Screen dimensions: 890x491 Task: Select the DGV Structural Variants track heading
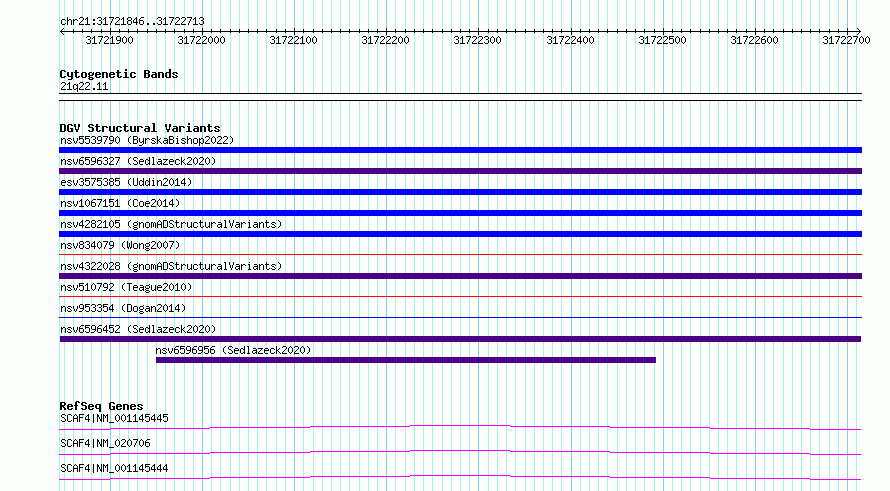[140, 128]
